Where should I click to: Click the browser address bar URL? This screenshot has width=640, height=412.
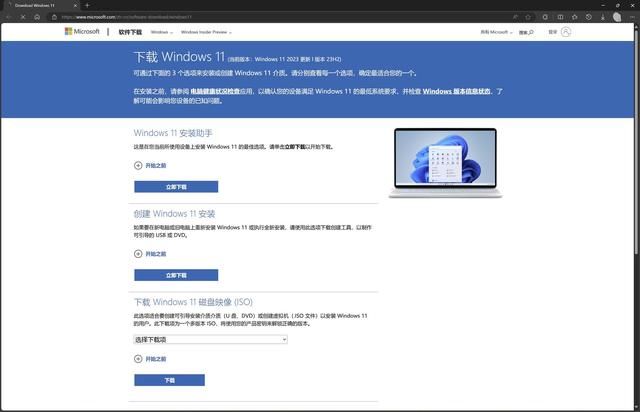point(127,17)
